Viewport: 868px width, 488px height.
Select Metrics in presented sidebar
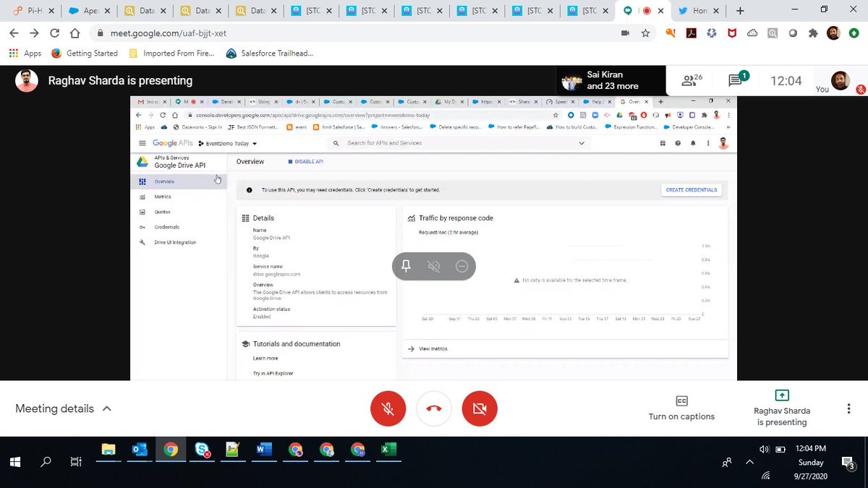[163, 197]
